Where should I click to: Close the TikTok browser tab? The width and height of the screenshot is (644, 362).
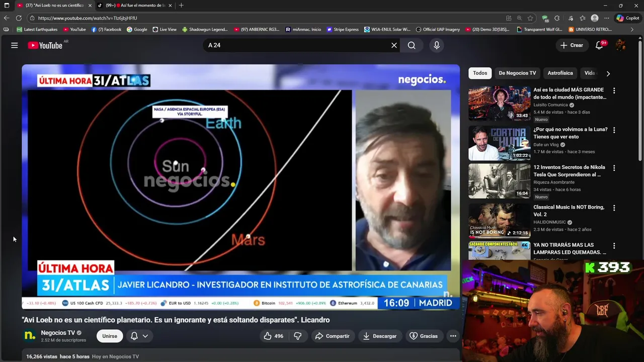pyautogui.click(x=170, y=5)
